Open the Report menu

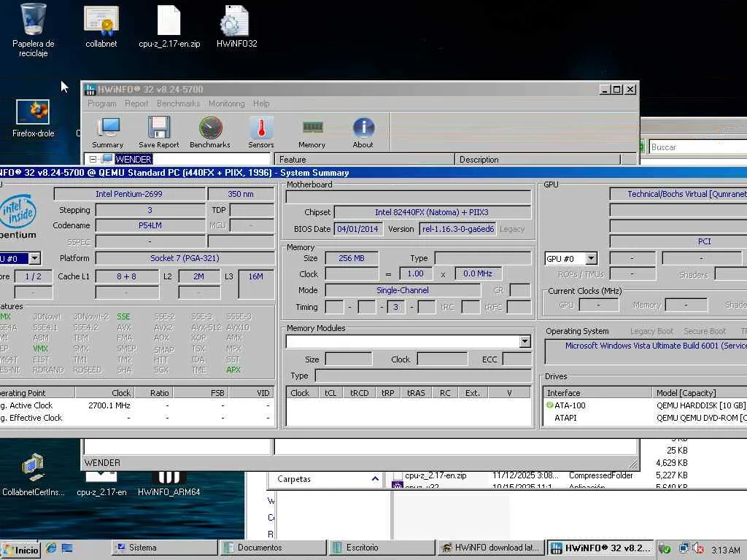pos(136,104)
